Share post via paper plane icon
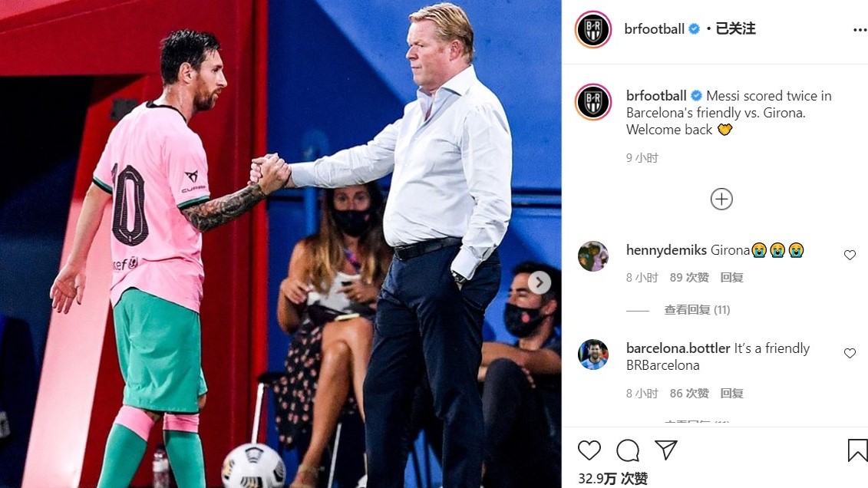The width and height of the screenshot is (868, 488). click(x=666, y=450)
